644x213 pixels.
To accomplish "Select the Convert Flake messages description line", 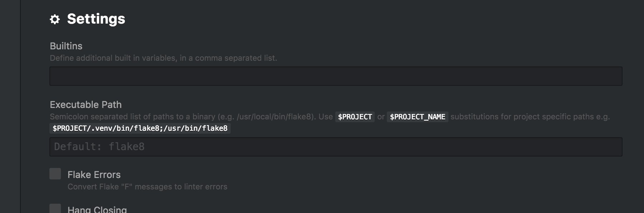I will coord(148,186).
